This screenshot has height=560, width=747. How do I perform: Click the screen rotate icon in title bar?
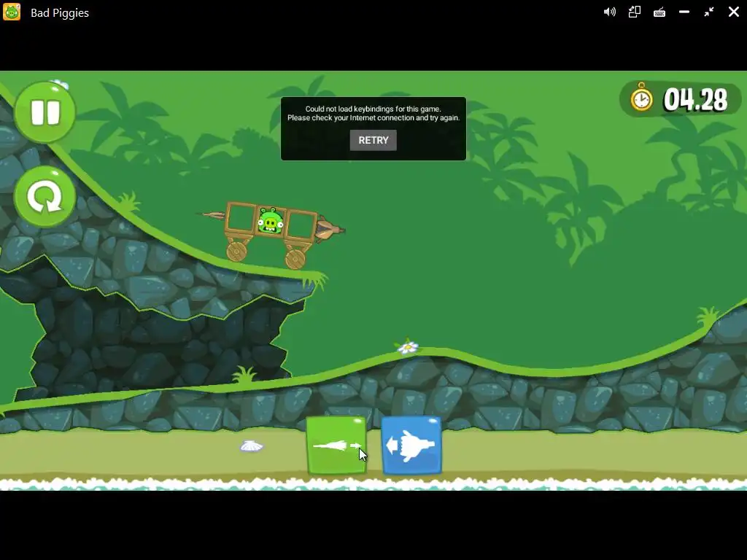coord(634,12)
